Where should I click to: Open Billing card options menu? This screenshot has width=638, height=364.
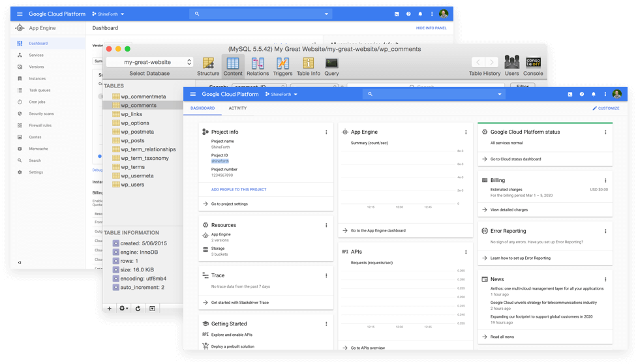(605, 180)
